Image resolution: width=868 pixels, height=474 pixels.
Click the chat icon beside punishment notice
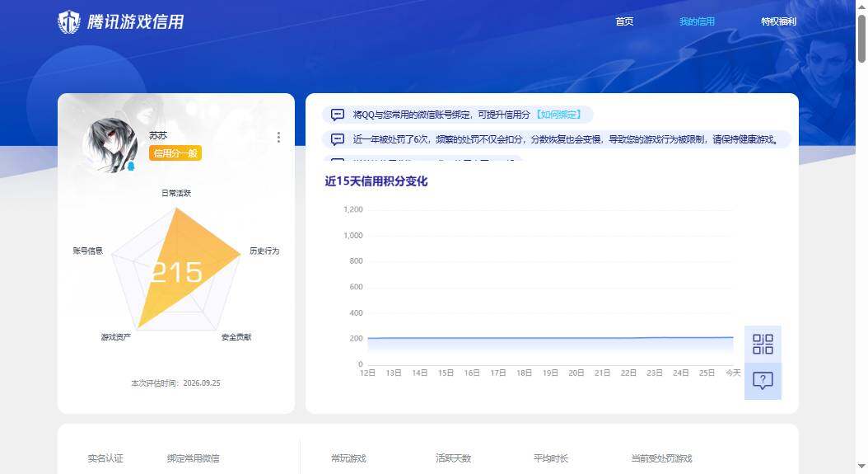(x=338, y=139)
